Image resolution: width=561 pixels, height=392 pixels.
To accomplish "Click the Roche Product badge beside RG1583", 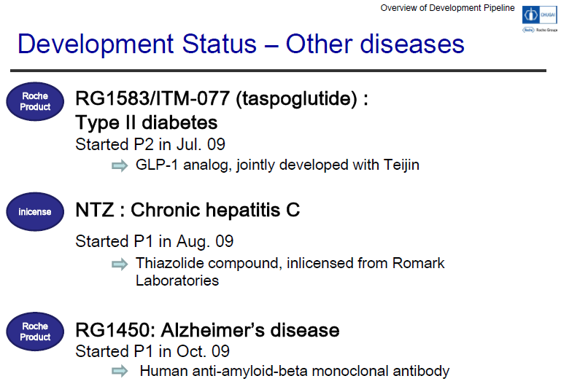I will (35, 101).
